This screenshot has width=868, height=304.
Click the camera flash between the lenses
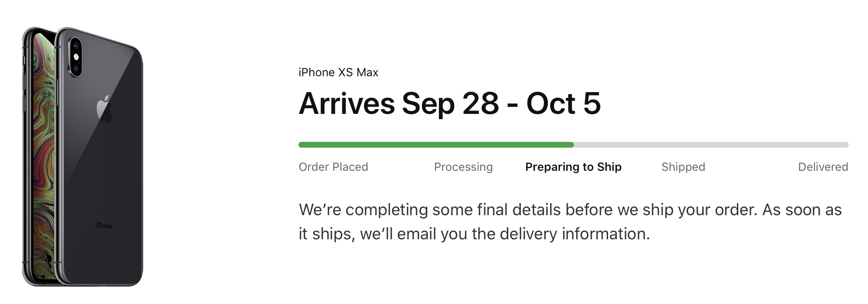(x=75, y=57)
